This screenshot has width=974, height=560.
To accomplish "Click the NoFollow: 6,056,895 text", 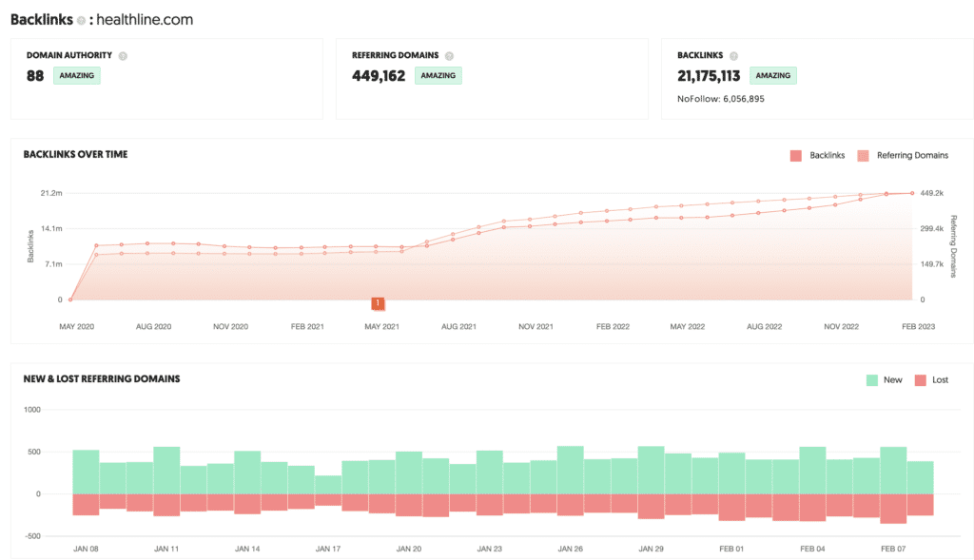I will click(720, 98).
